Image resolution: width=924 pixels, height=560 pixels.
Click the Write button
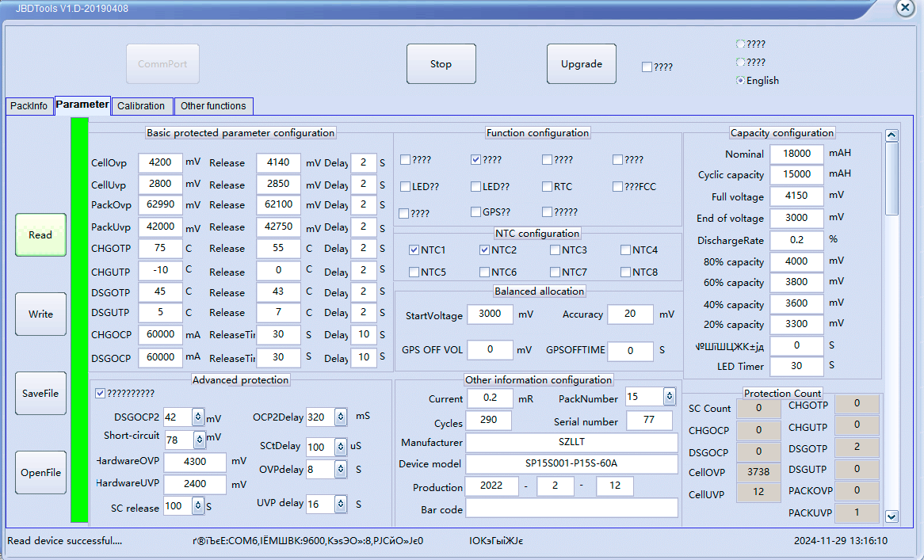(40, 314)
